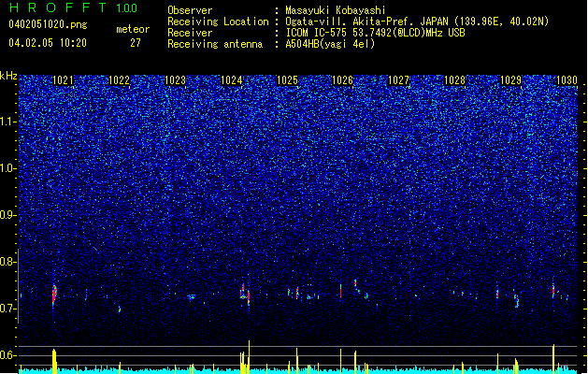Click the 1027 time marker
Image resolution: width=588 pixels, height=374 pixels.
[x=398, y=80]
